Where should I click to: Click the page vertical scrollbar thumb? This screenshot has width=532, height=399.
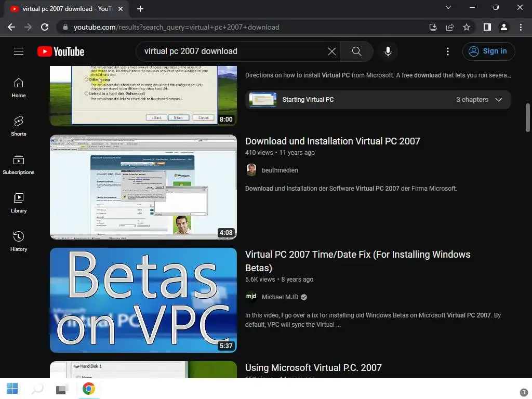pos(528,117)
